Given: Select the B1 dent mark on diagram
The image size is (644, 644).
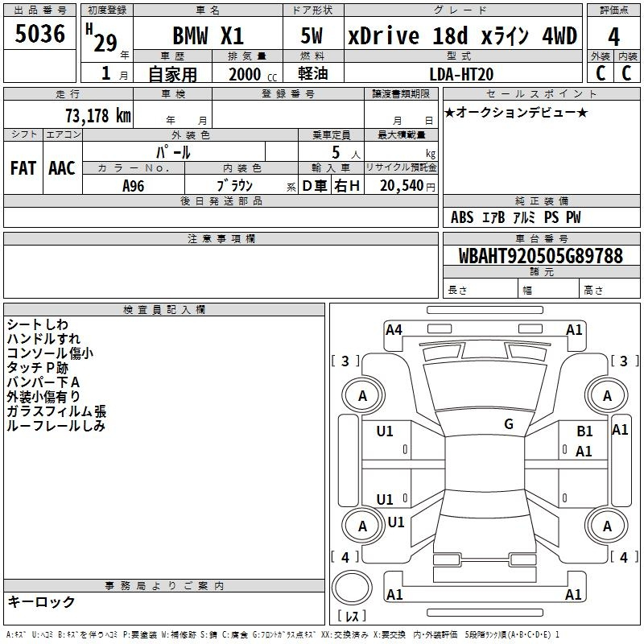Looking at the screenshot, I should click(584, 431).
